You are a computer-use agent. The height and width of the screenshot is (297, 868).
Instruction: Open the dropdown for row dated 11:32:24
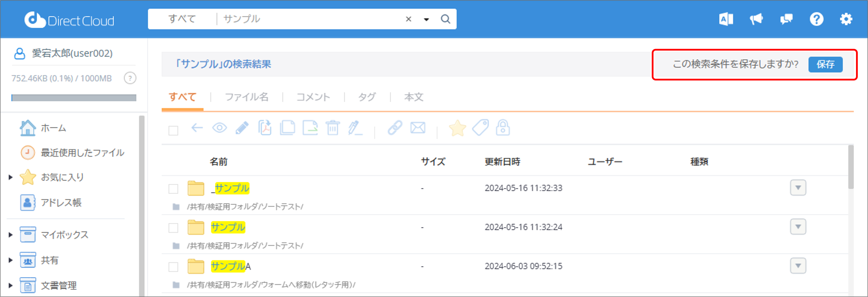point(798,227)
